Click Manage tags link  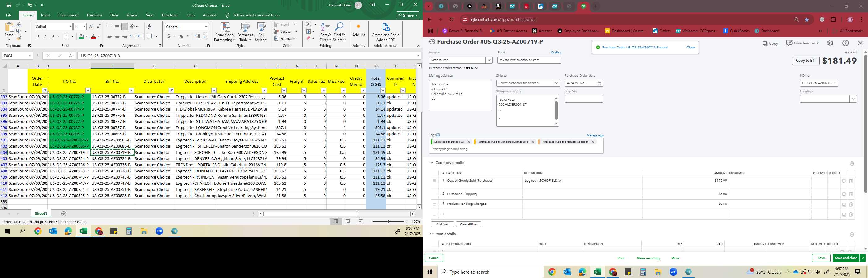coord(595,135)
